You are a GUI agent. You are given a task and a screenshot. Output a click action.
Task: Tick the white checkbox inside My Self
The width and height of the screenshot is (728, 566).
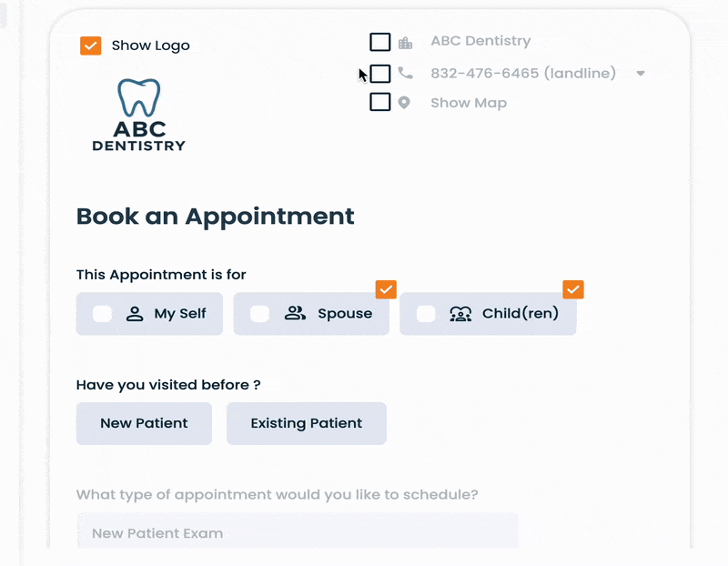[103, 314]
